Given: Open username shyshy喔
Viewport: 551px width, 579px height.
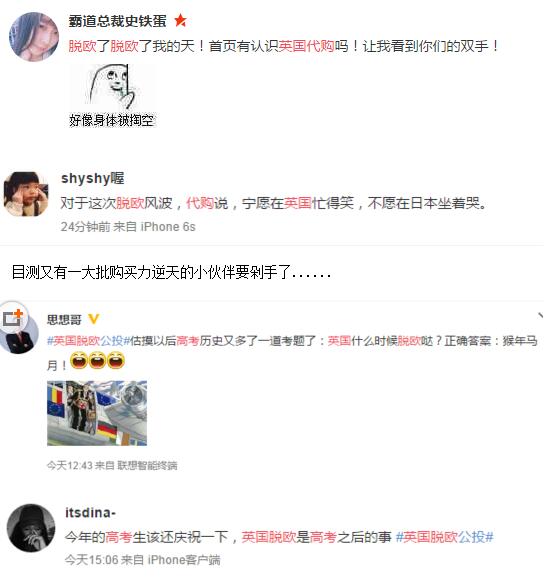Looking at the screenshot, I should pyautogui.click(x=92, y=178).
